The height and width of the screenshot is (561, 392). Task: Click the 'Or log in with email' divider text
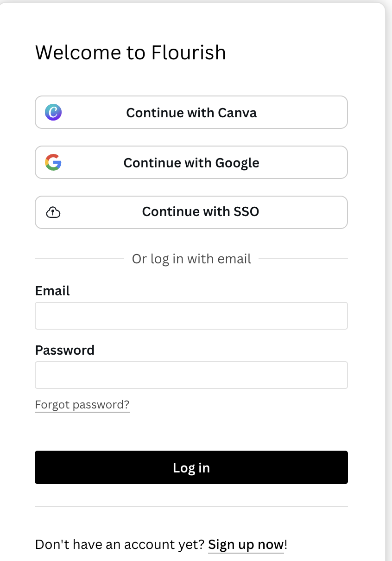(x=191, y=258)
